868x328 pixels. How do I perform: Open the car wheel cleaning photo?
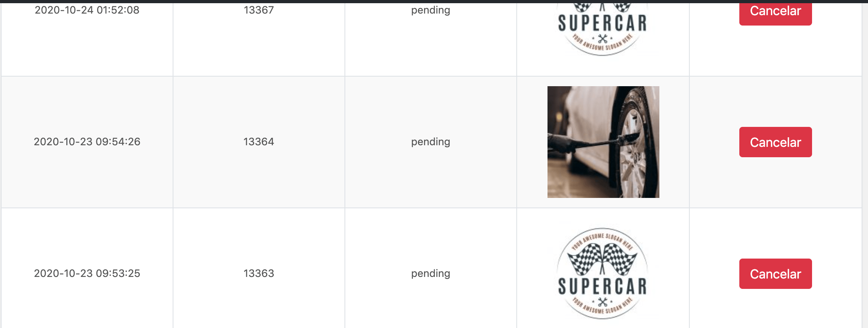pos(603,142)
